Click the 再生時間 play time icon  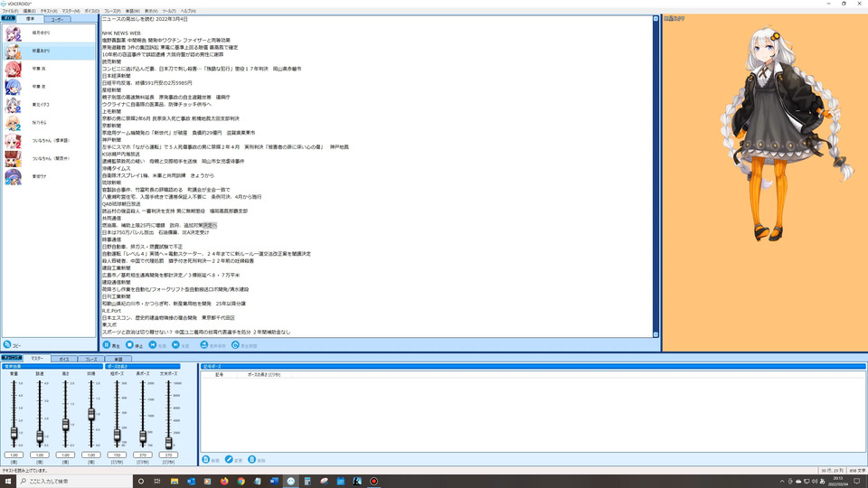coord(235,344)
